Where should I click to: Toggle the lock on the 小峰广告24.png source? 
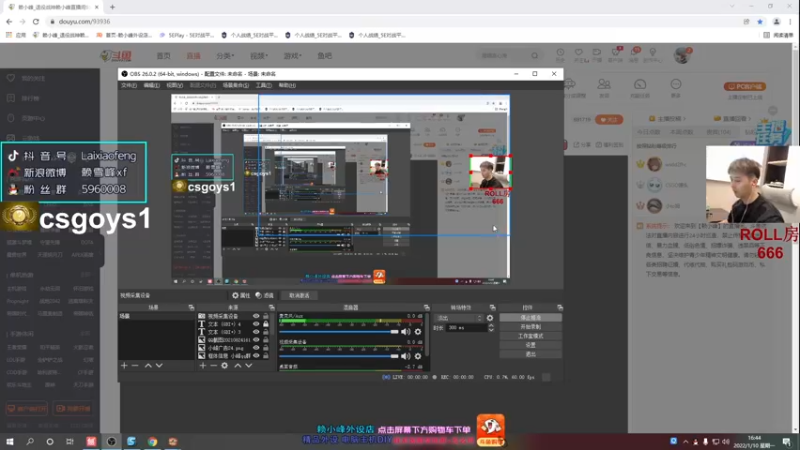[x=266, y=348]
